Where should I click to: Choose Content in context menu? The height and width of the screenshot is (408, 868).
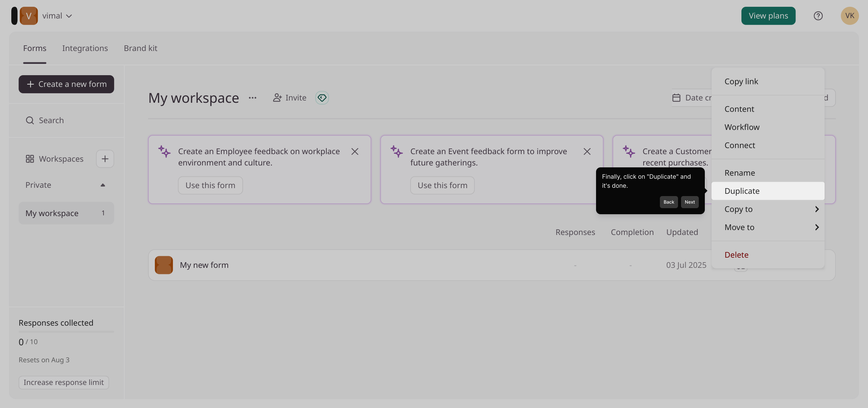tap(768, 109)
